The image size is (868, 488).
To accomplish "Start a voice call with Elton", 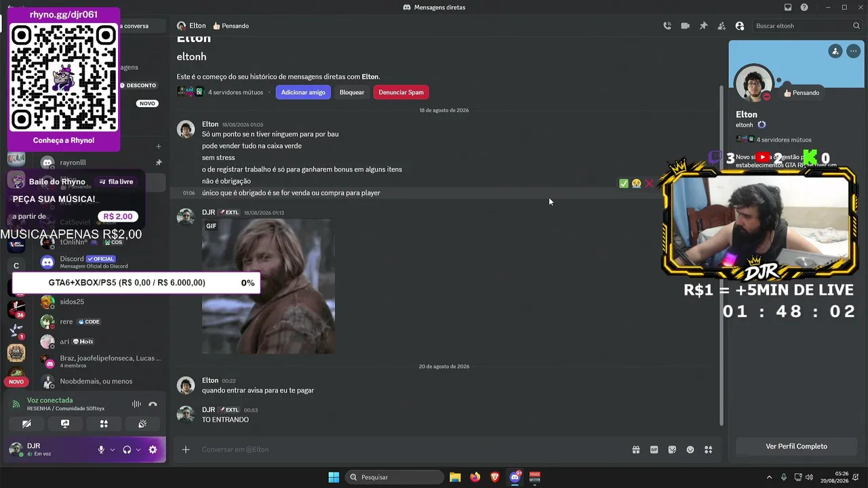I will point(667,26).
